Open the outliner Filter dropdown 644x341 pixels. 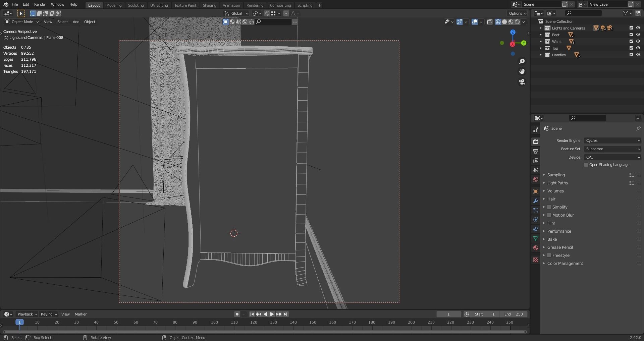click(627, 13)
